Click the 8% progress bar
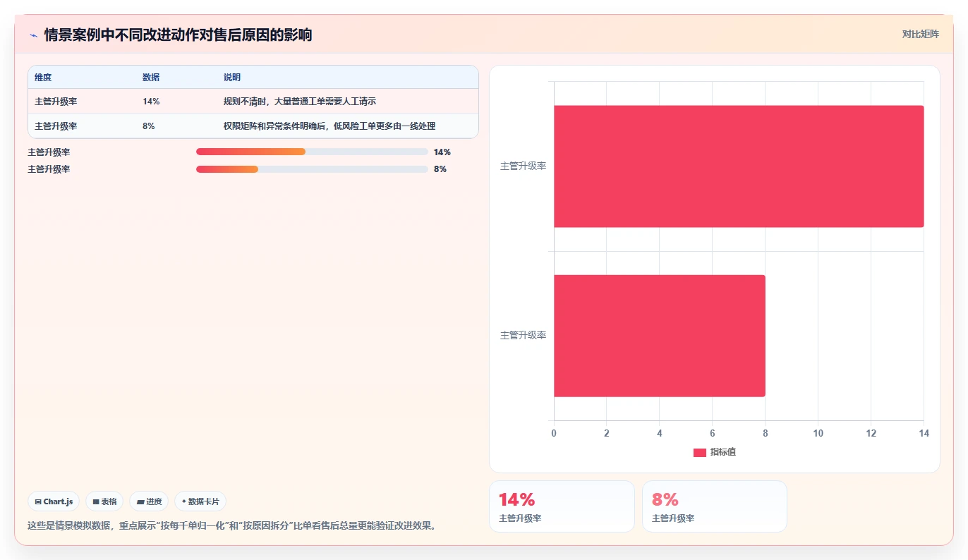The width and height of the screenshot is (968, 560). (312, 169)
